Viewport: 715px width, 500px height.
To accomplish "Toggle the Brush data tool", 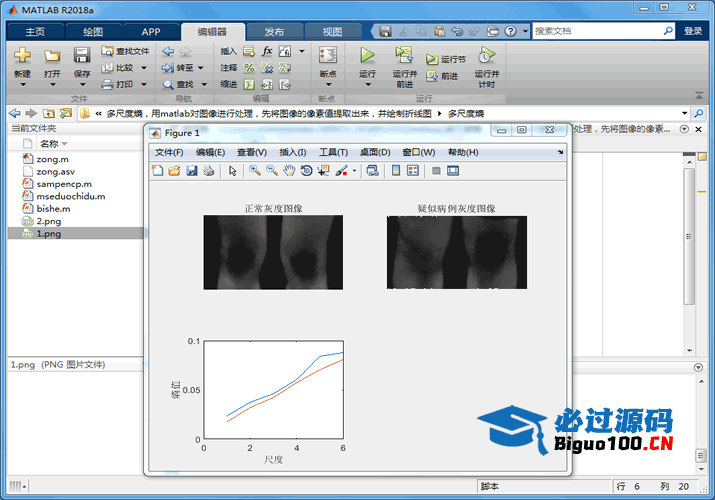I will [341, 171].
